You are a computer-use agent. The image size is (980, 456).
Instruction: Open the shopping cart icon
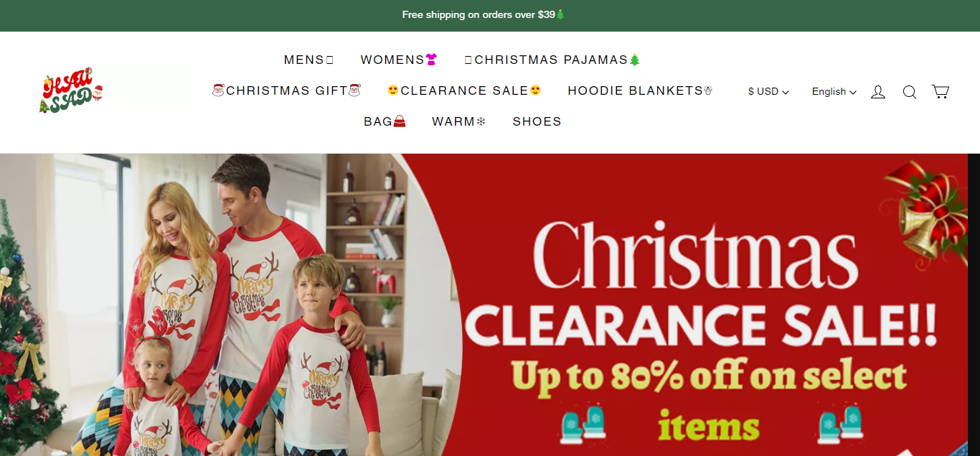coord(941,91)
